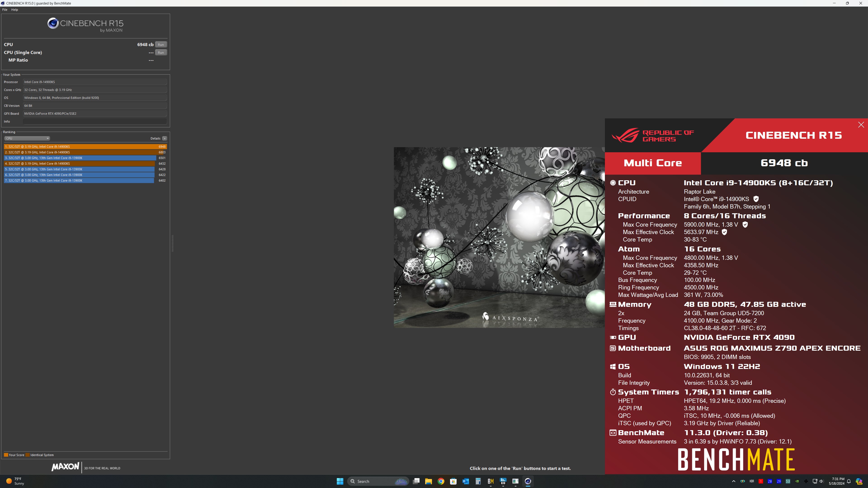Open the File menu

5,10
